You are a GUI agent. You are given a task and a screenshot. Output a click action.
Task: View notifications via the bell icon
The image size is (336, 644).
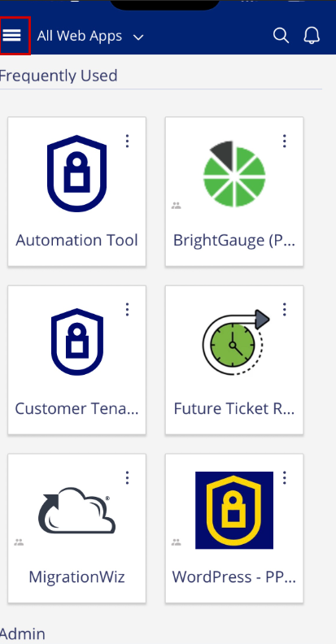pyautogui.click(x=312, y=36)
